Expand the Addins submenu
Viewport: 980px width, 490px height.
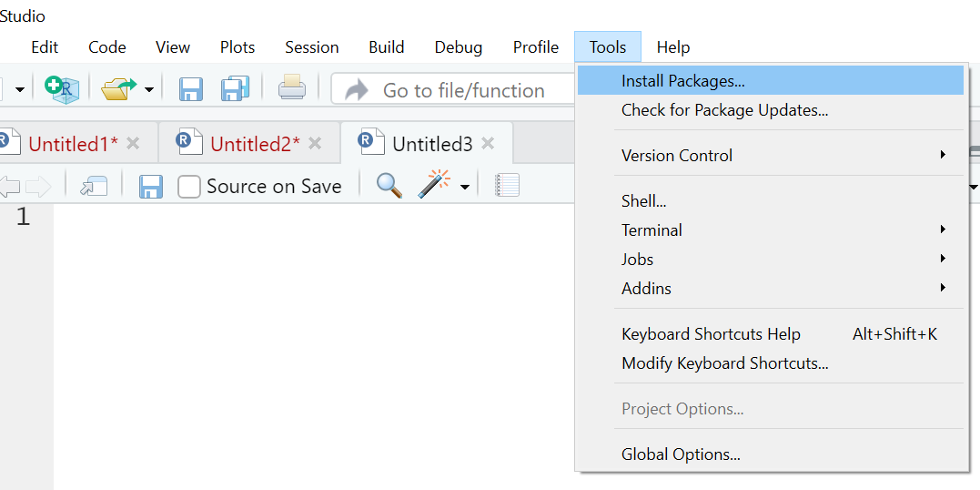pos(944,289)
